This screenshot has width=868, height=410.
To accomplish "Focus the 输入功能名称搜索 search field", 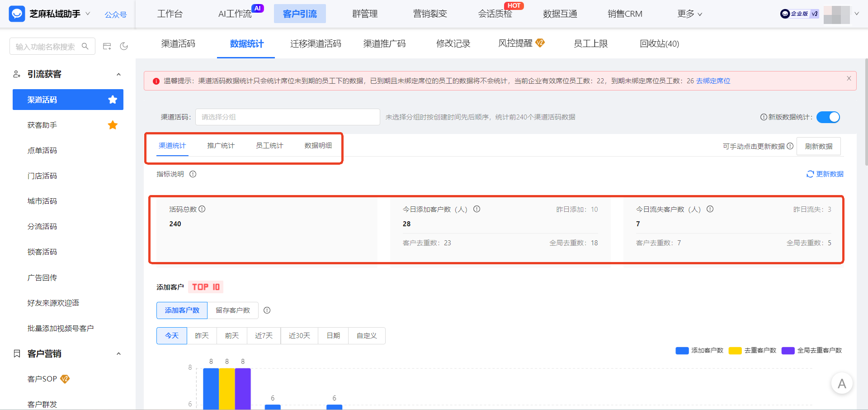I will (52, 46).
